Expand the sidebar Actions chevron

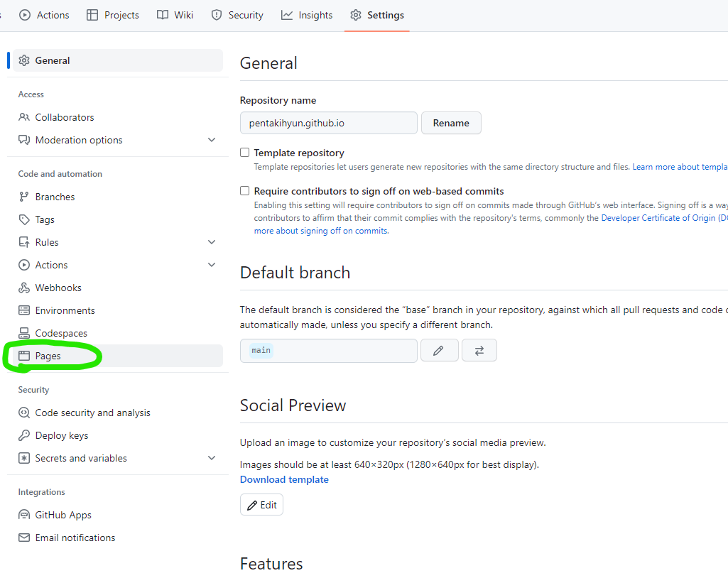[x=212, y=265]
